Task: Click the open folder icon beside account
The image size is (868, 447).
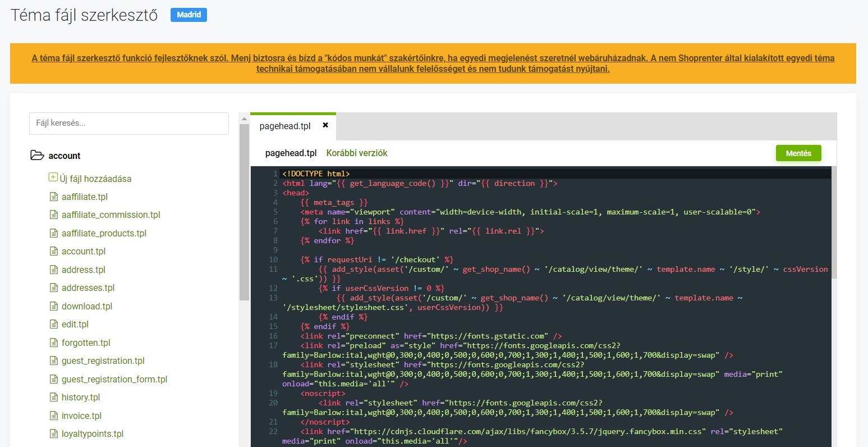Action: coord(37,156)
